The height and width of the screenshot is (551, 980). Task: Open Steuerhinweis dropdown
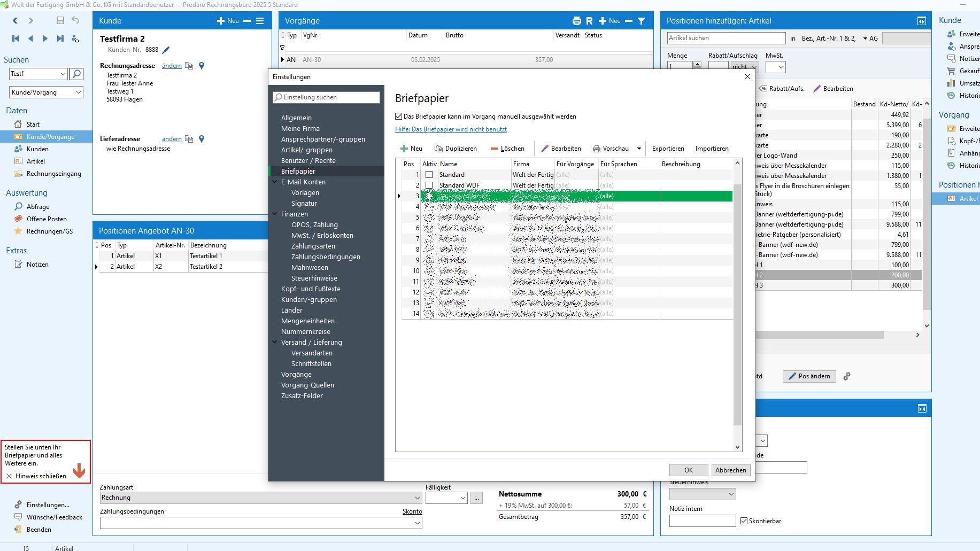pyautogui.click(x=731, y=494)
